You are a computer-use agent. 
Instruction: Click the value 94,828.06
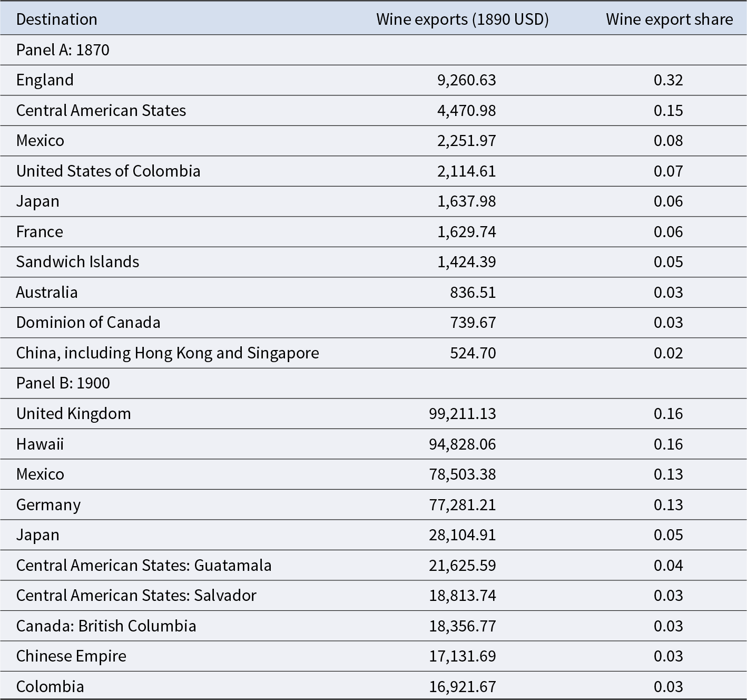463,444
